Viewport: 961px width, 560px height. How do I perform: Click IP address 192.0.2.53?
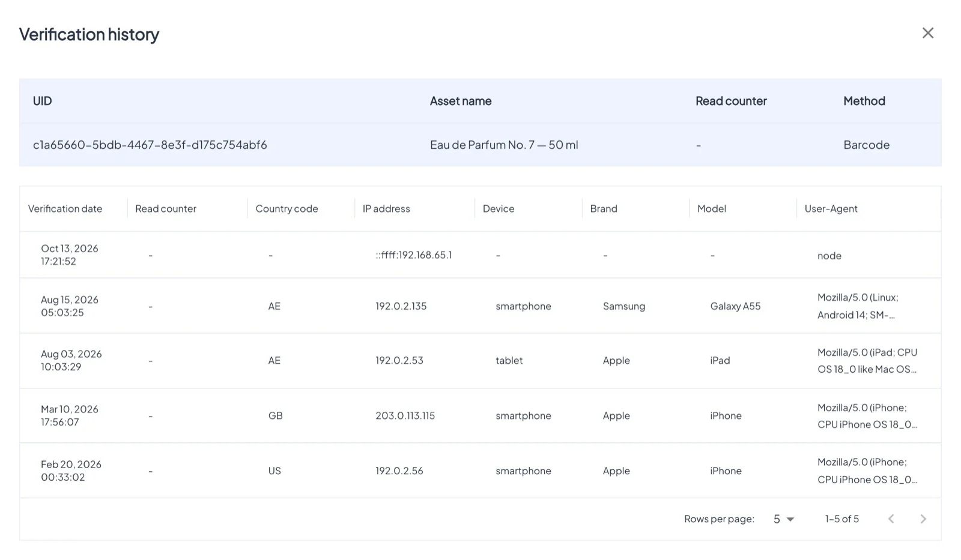coord(399,360)
